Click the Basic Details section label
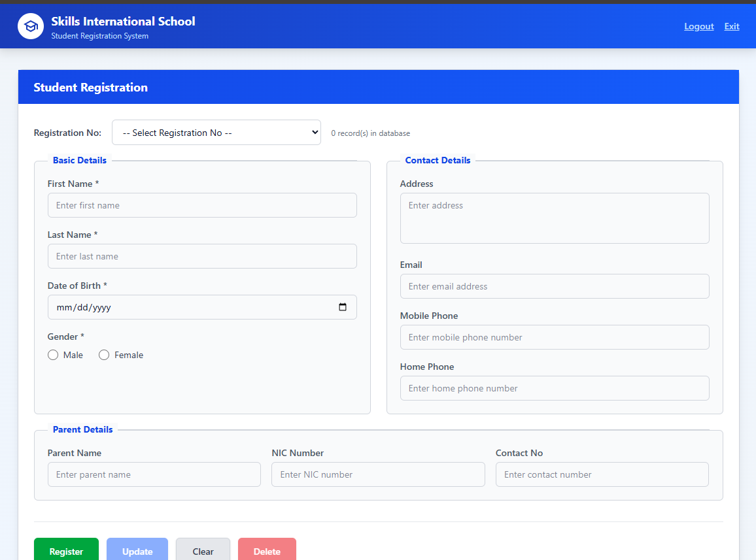The width and height of the screenshot is (756, 560). coord(80,161)
